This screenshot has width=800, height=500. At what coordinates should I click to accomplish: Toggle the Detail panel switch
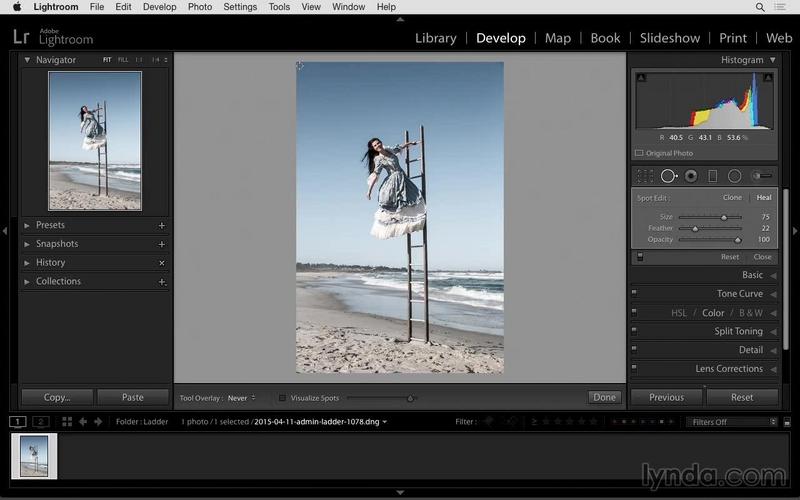click(x=634, y=349)
